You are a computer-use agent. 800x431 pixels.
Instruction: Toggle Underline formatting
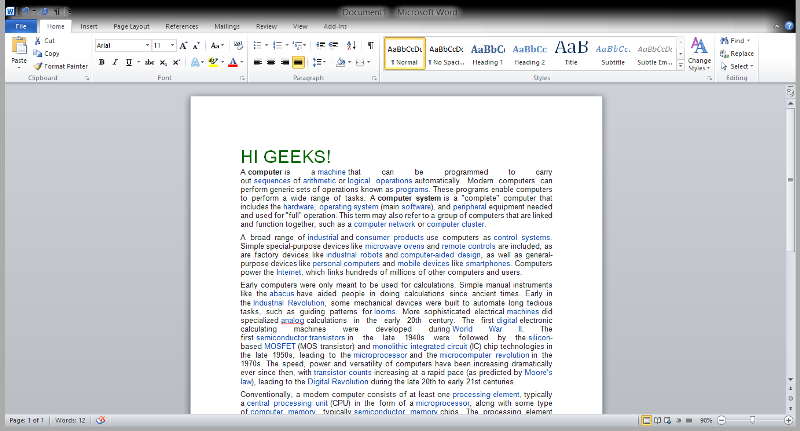(x=129, y=62)
